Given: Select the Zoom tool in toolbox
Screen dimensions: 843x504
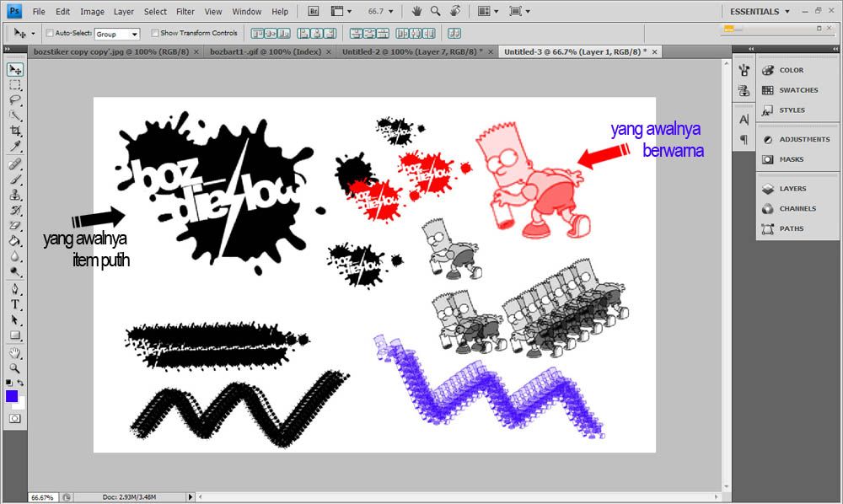Looking at the screenshot, I should tap(14, 368).
